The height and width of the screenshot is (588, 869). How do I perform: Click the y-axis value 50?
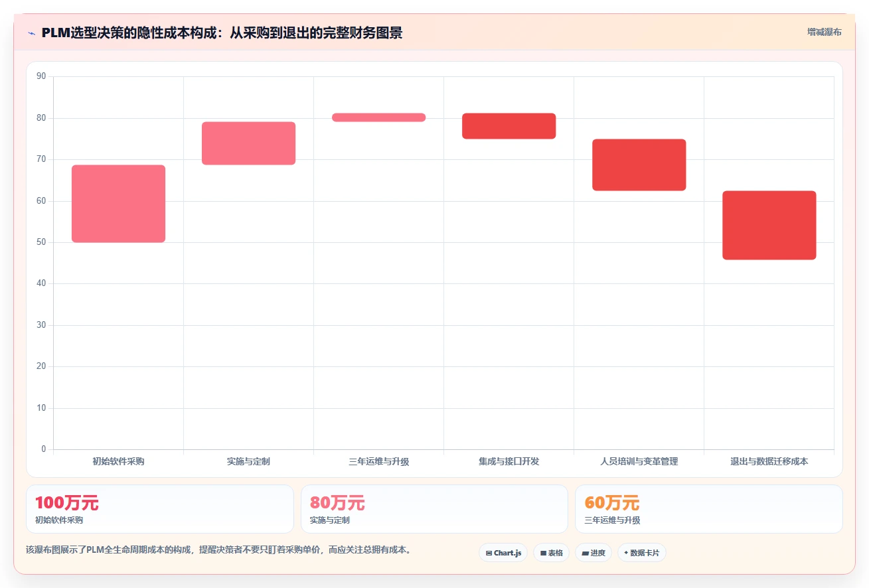[x=41, y=242]
